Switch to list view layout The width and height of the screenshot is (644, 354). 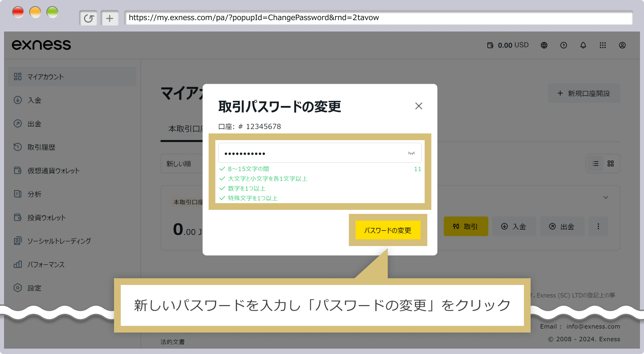pyautogui.click(x=595, y=164)
